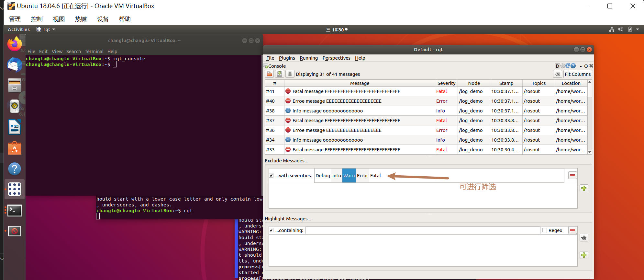The image size is (644, 280).
Task: Open the rqt app menu in top bar
Action: click(46, 29)
